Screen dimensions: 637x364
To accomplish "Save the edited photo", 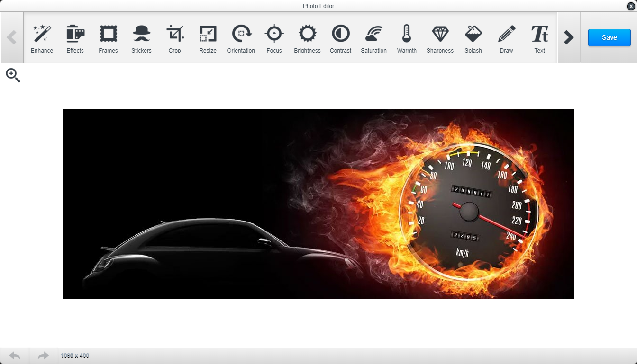I will point(609,37).
